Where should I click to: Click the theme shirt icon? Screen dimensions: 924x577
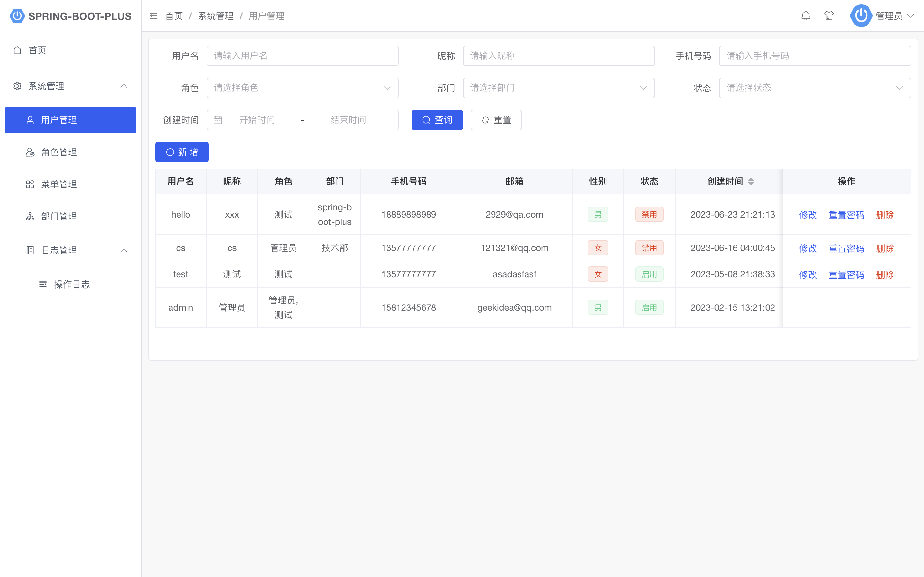(829, 16)
